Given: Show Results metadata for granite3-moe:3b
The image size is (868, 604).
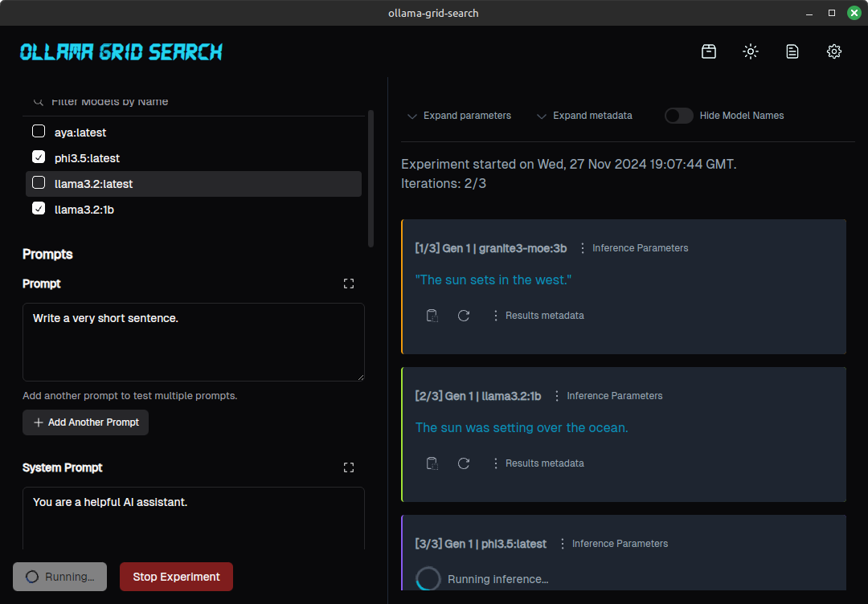Looking at the screenshot, I should coord(538,316).
